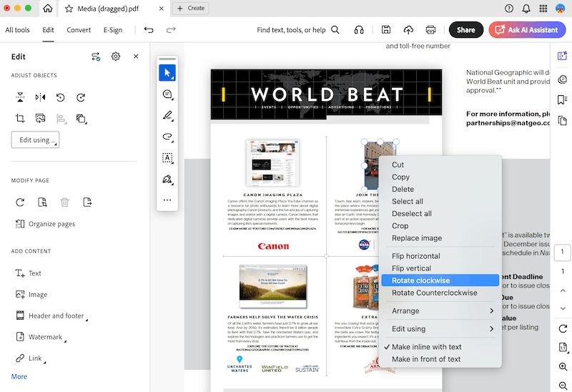Save the file with disk icon
The image size is (572, 392).
(386, 30)
